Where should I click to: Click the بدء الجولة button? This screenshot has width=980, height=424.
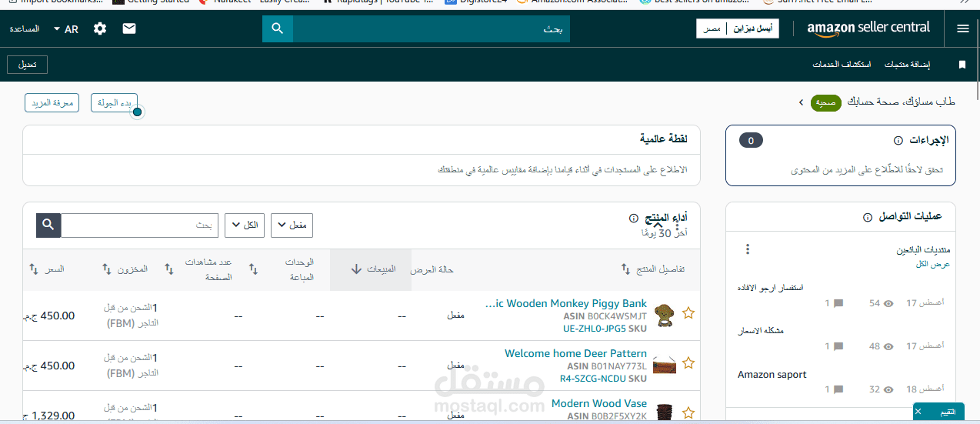point(114,102)
